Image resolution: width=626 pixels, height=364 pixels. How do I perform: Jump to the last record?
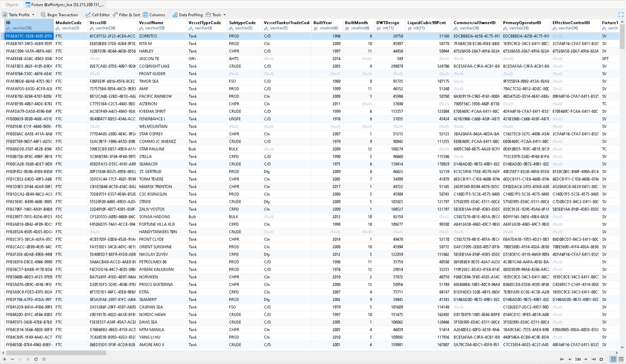593,360
